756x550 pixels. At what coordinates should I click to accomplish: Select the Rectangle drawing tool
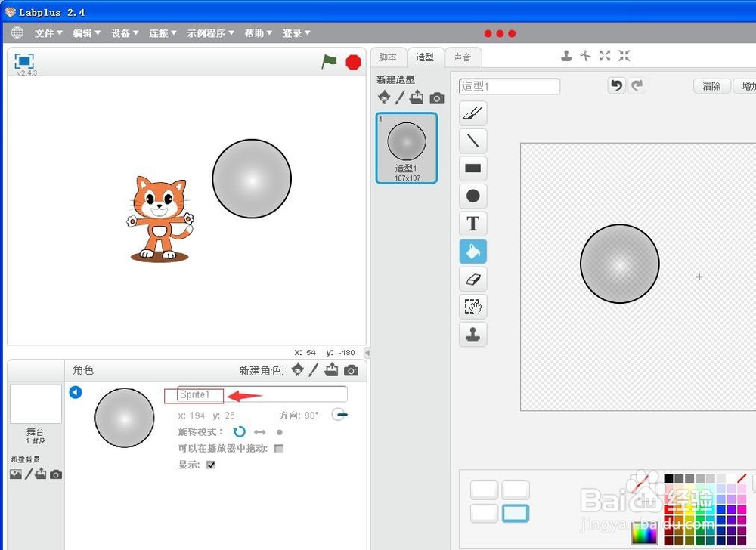click(473, 168)
